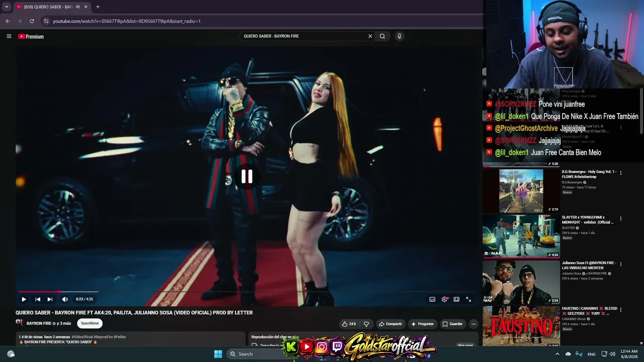Viewport: 644px width, 362px height.
Task: Open options menu for B.G Boanerges video
Action: pos(621,173)
